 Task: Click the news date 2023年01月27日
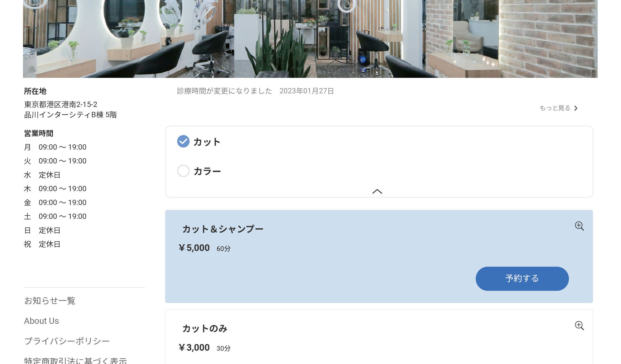coord(306,91)
